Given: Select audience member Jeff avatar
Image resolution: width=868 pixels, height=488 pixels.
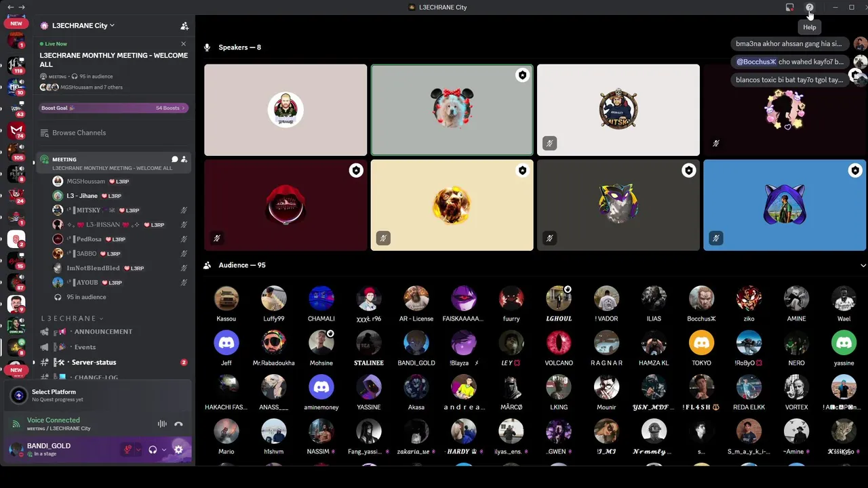Looking at the screenshot, I should (226, 343).
